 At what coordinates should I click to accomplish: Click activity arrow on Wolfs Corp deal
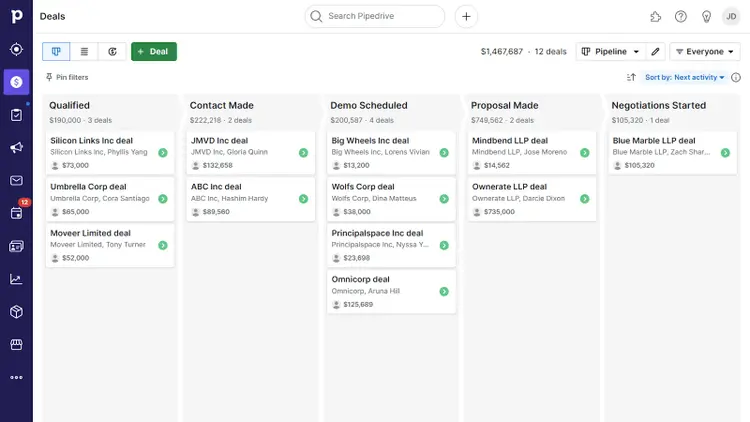coord(444,199)
